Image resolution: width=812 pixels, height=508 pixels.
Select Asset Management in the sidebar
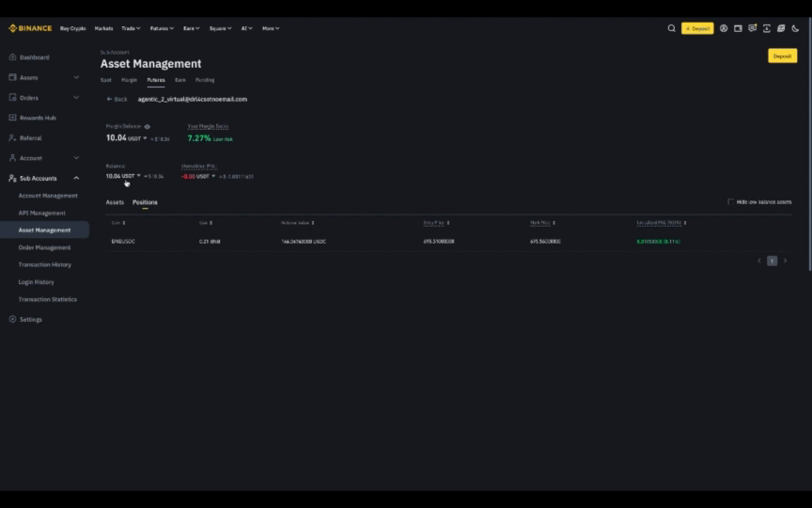(x=44, y=230)
